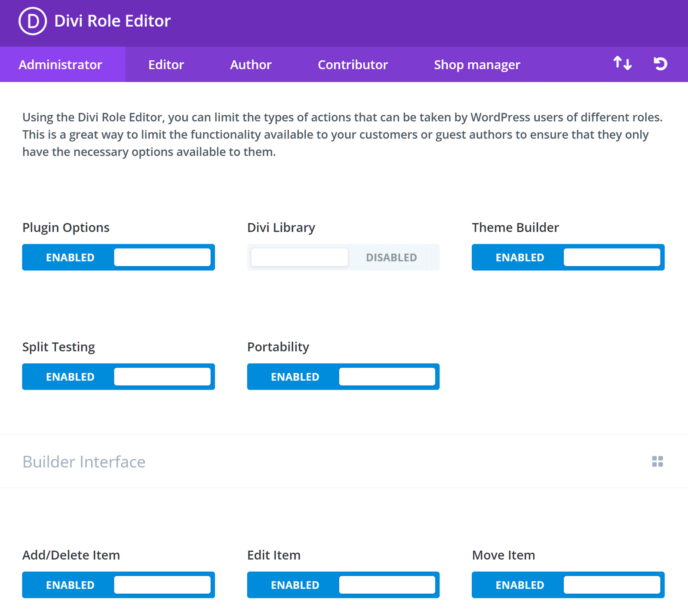Switch to the Editor role tab
The image size is (688, 615).
[x=166, y=64]
